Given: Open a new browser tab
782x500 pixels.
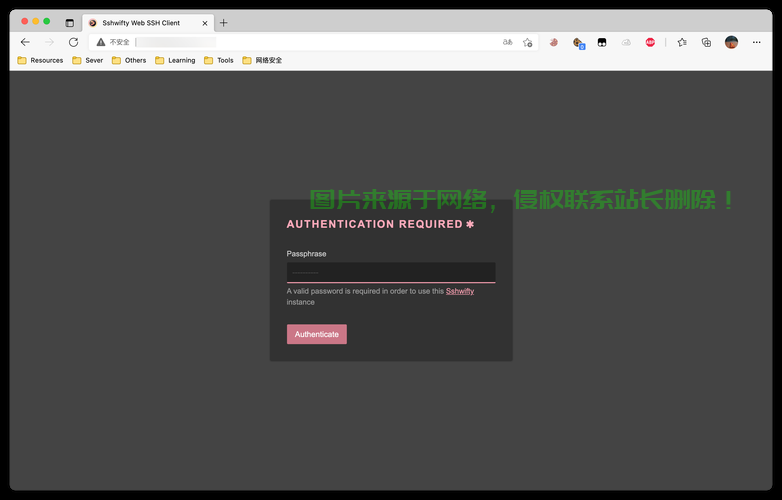Looking at the screenshot, I should [x=224, y=22].
